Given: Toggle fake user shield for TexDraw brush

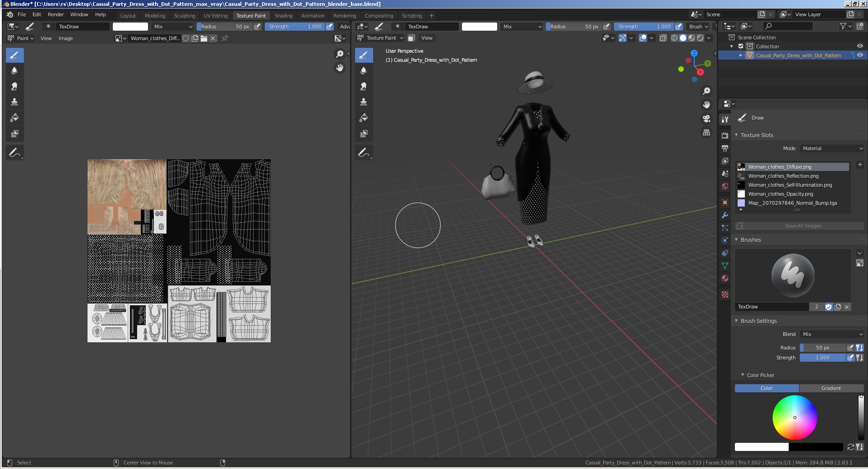Looking at the screenshot, I should click(x=829, y=307).
